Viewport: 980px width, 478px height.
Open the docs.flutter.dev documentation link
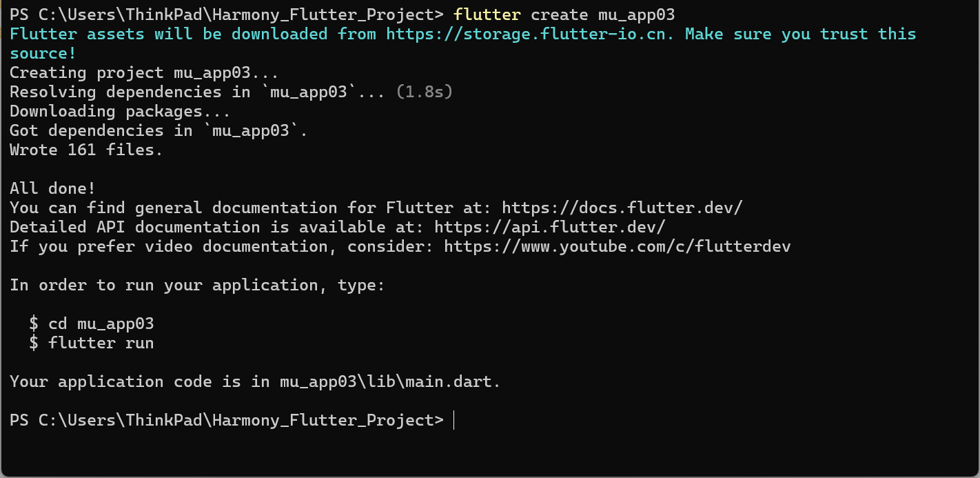click(622, 208)
